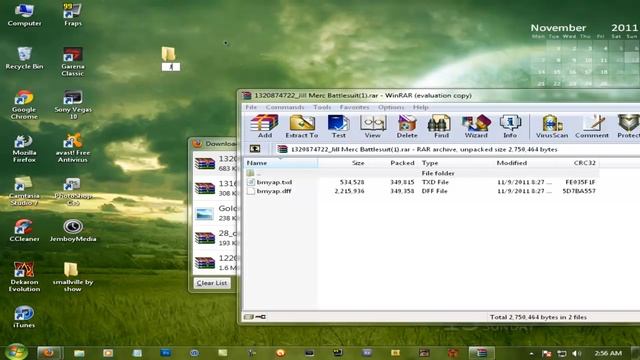Screen dimensions: 640x360
Task: Open the Commands menu
Action: click(285, 107)
